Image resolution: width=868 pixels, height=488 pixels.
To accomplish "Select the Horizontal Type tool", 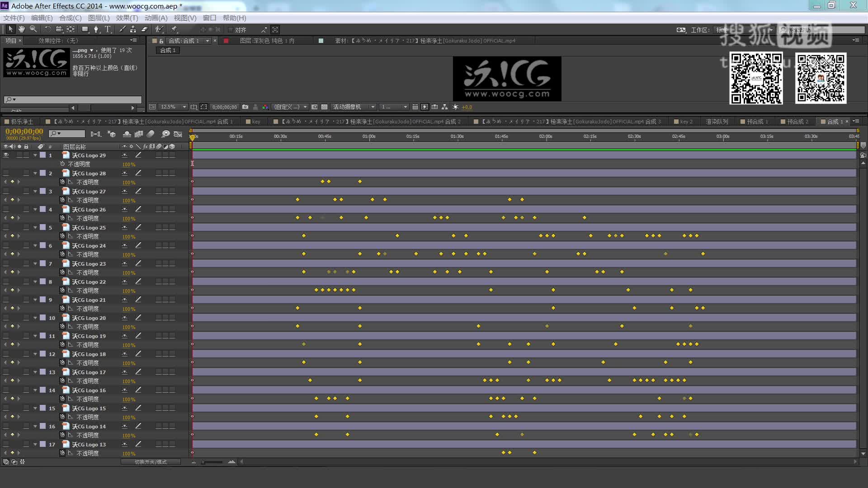I will pos(108,29).
